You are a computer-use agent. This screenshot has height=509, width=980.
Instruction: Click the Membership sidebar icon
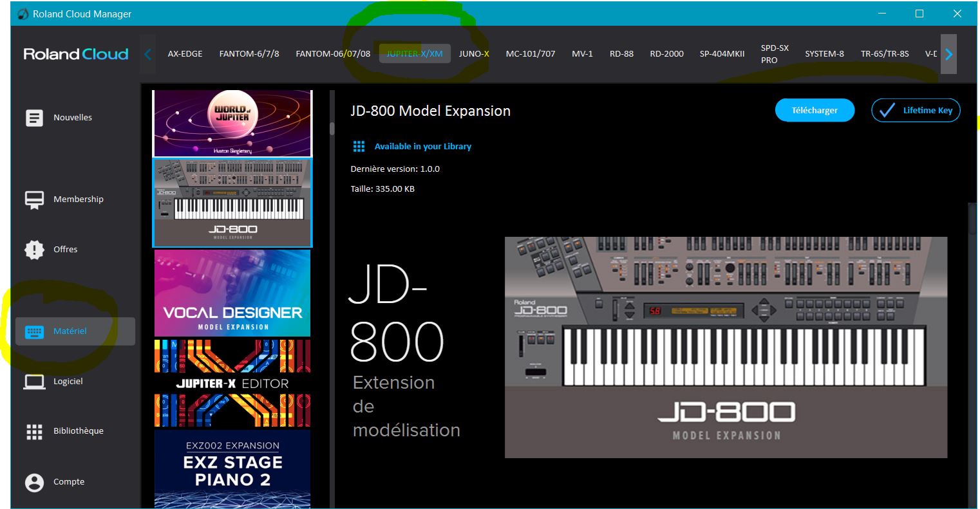(x=34, y=199)
